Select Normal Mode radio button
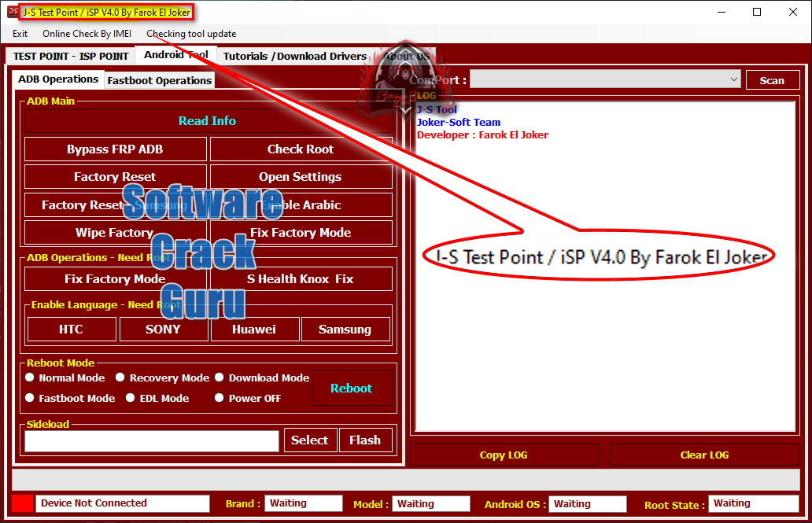This screenshot has height=523, width=812. click(30, 378)
